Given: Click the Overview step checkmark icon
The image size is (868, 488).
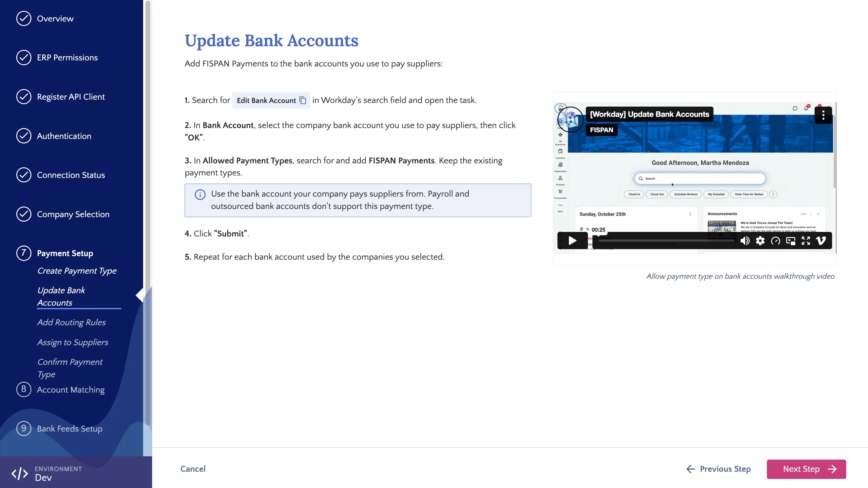Looking at the screenshot, I should (24, 18).
